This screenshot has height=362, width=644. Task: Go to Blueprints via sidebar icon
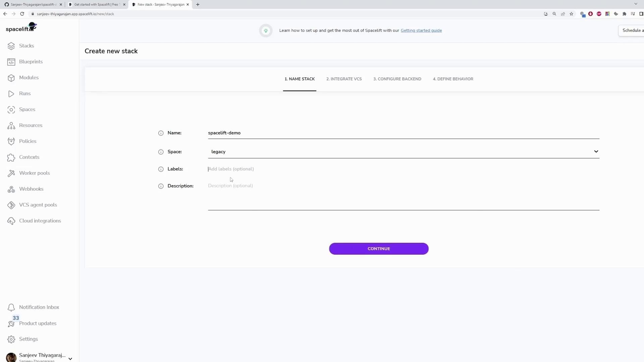11,62
